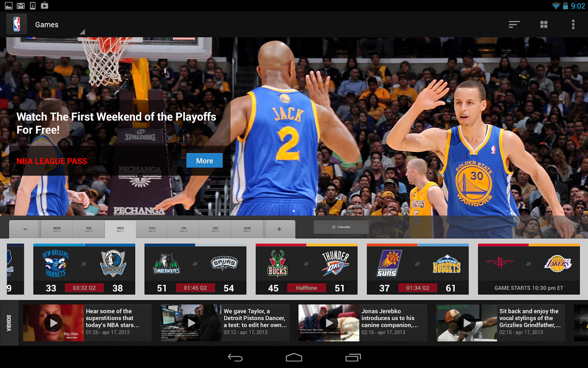Tap the Minnesota Timberwolves logo
588x368 pixels.
tap(167, 264)
